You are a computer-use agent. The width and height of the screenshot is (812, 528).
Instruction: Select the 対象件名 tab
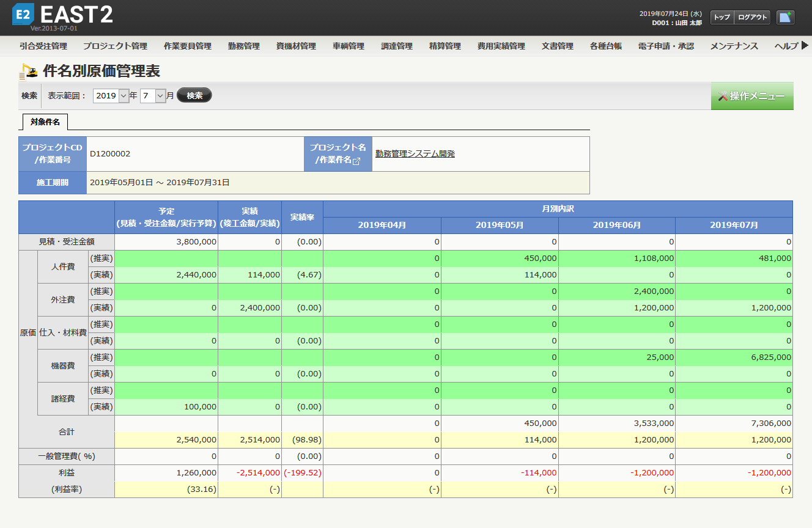tap(45, 122)
